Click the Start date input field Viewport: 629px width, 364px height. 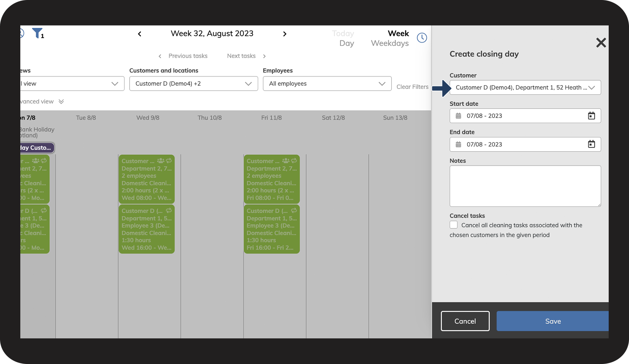(x=525, y=116)
